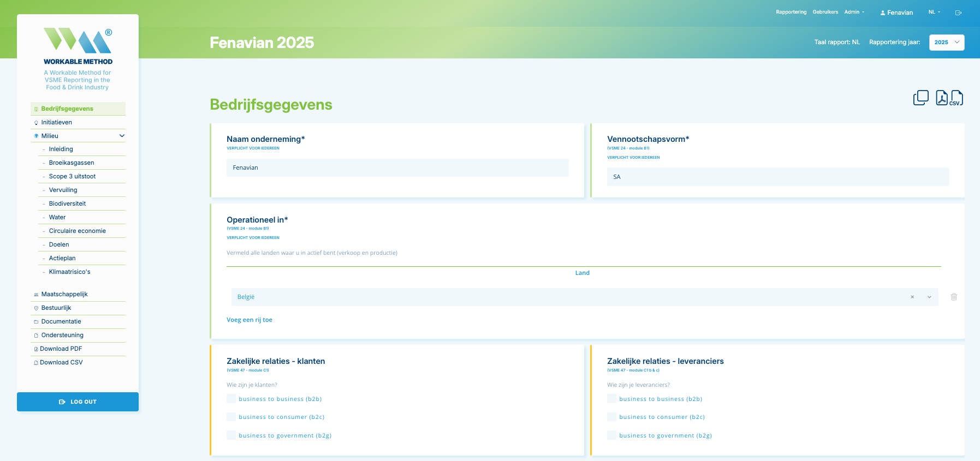980x461 pixels.
Task: Click Voeg een rij toe link
Action: click(x=250, y=320)
